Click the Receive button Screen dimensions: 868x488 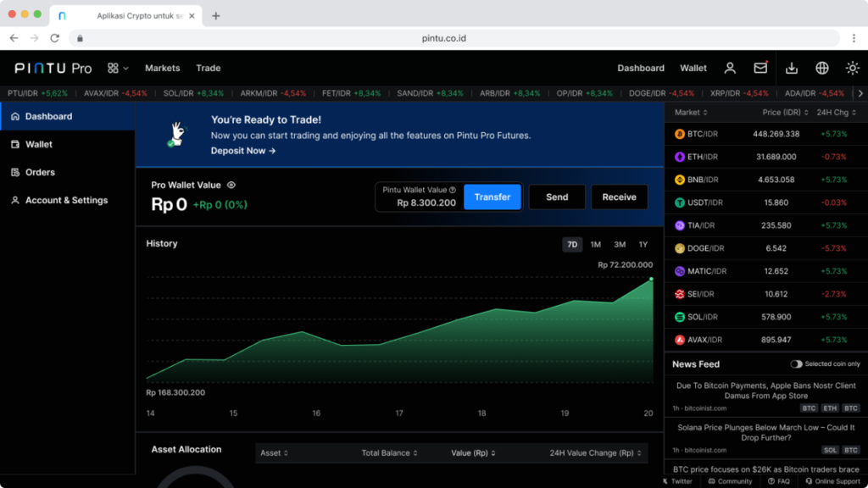[619, 197]
